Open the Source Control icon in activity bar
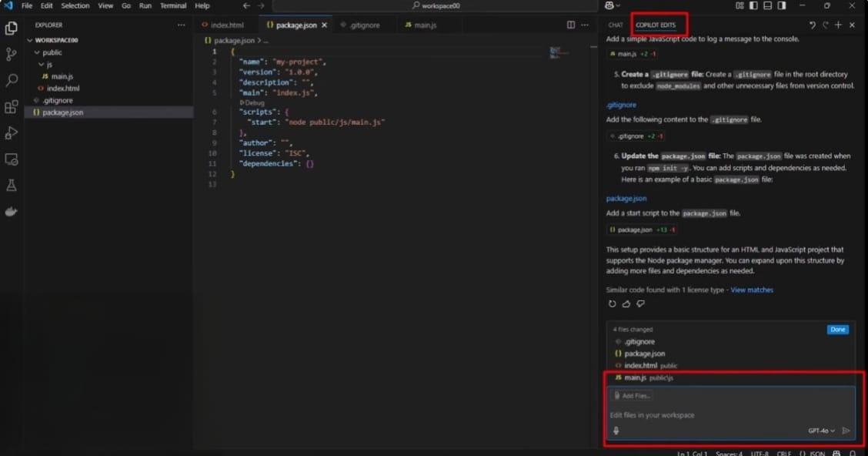 click(x=11, y=53)
